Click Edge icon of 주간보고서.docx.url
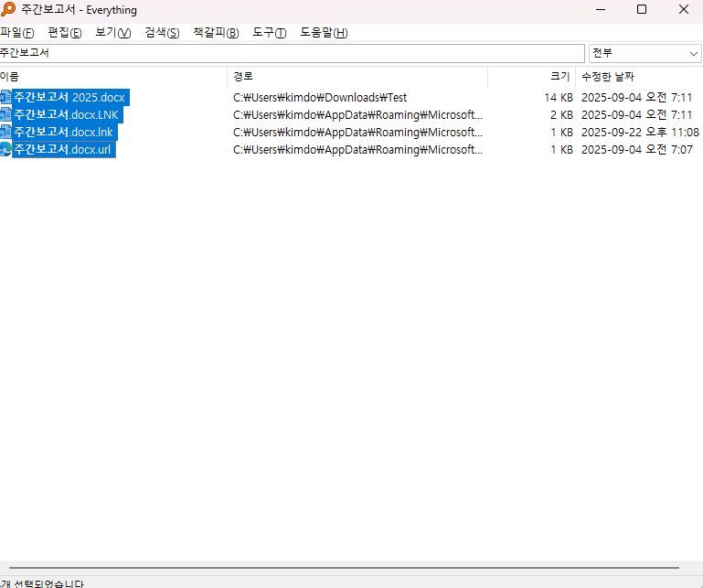 coord(5,149)
